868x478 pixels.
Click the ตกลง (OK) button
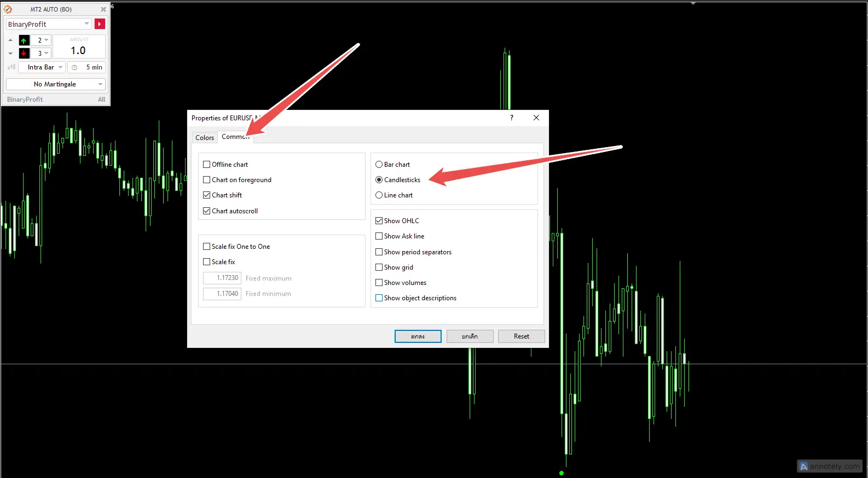418,336
